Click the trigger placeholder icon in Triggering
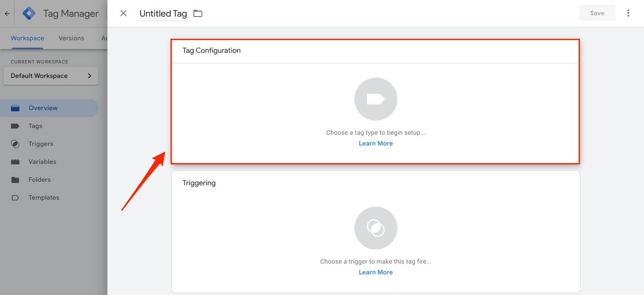This screenshot has width=644, height=295. click(376, 227)
